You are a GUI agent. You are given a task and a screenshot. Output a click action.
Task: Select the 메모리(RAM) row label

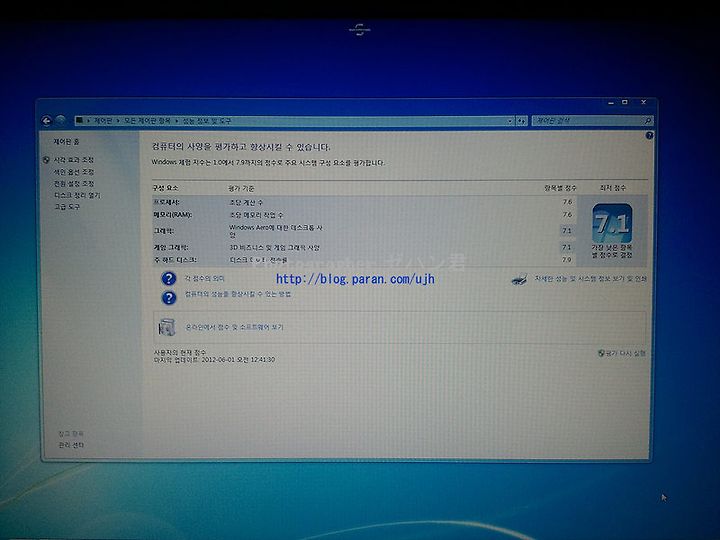[x=172, y=214]
